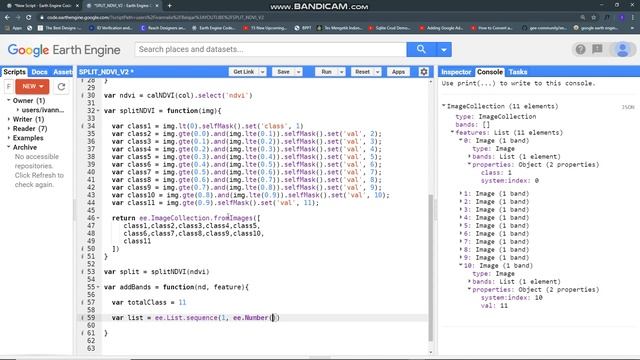Open Get Link dropdown arrow

262,72
